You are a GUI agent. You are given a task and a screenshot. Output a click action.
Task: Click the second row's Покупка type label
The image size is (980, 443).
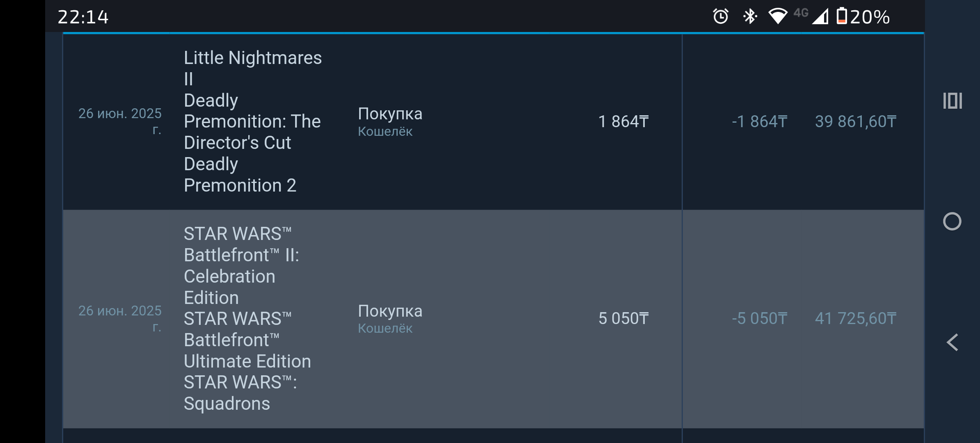click(390, 311)
